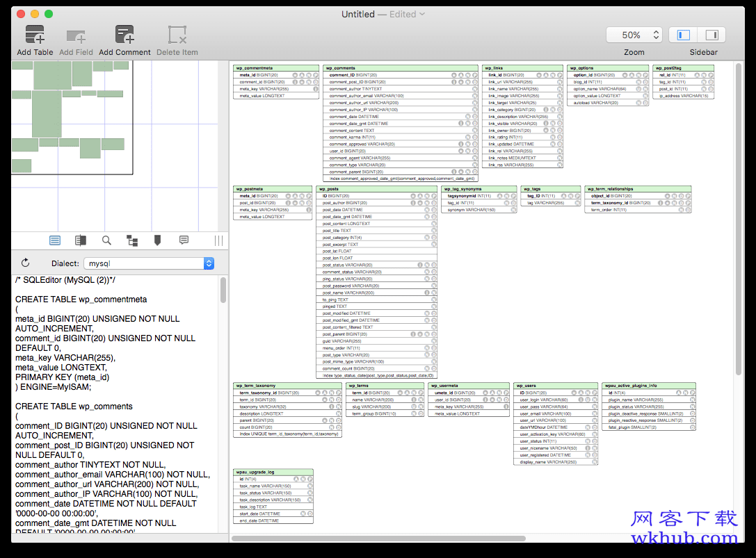
Task: Open the 50% zoom combo box
Action: tap(634, 35)
